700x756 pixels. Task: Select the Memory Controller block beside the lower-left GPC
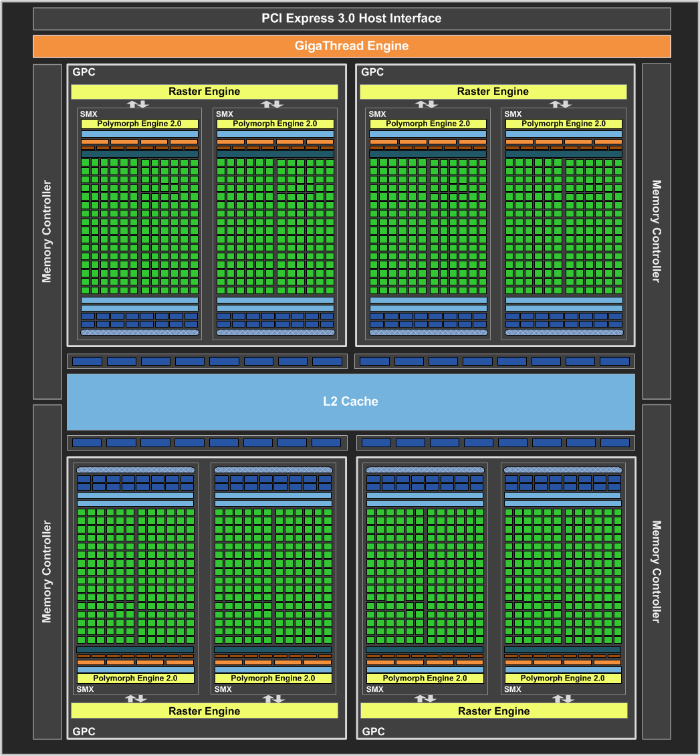click(47, 572)
